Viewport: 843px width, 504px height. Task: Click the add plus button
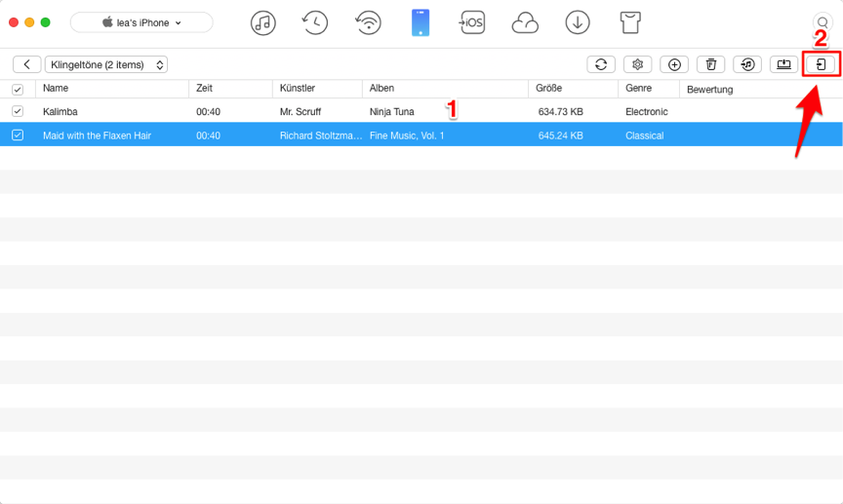coord(674,64)
